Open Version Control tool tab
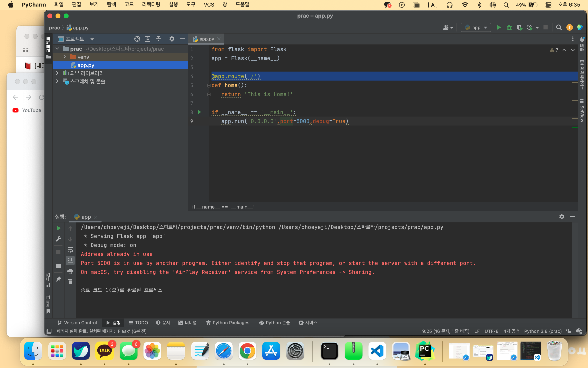The height and width of the screenshot is (368, 588). pos(77,322)
